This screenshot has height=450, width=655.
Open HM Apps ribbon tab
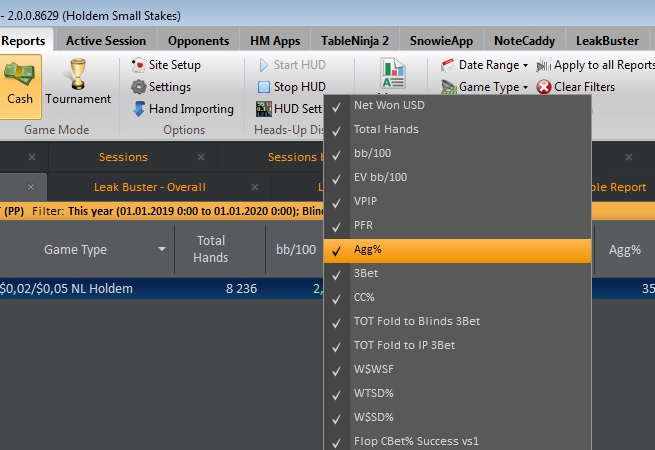[x=275, y=41]
